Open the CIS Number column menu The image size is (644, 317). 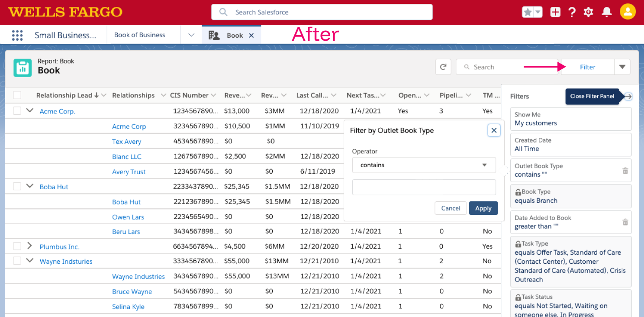pyautogui.click(x=214, y=95)
